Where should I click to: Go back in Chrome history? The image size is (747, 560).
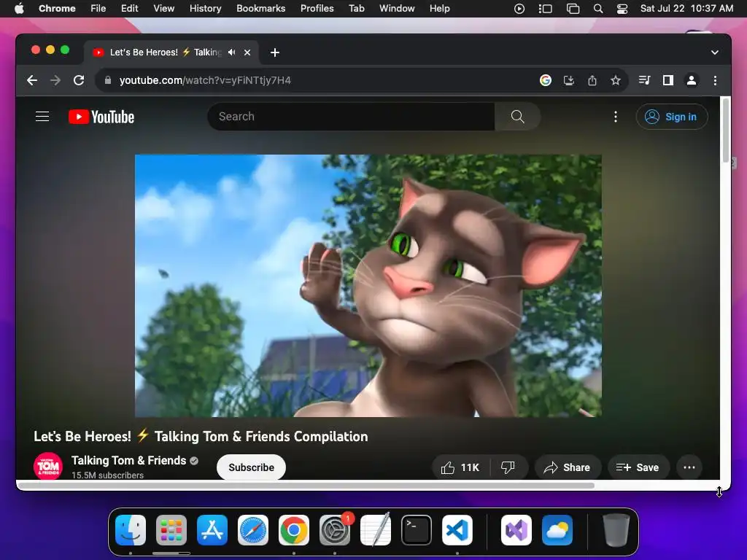(x=32, y=80)
